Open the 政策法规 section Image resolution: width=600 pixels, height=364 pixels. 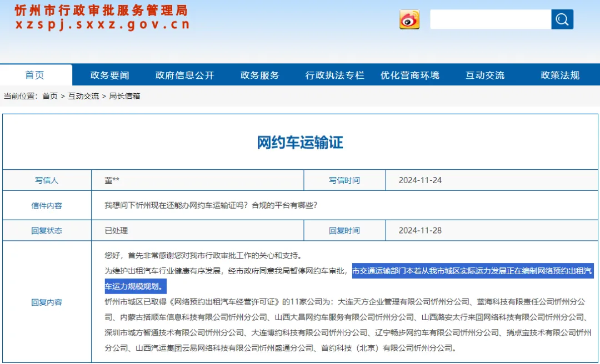click(x=558, y=74)
